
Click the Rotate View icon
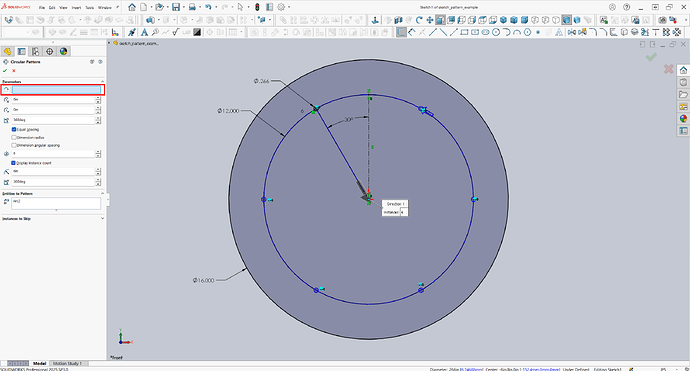(x=419, y=20)
